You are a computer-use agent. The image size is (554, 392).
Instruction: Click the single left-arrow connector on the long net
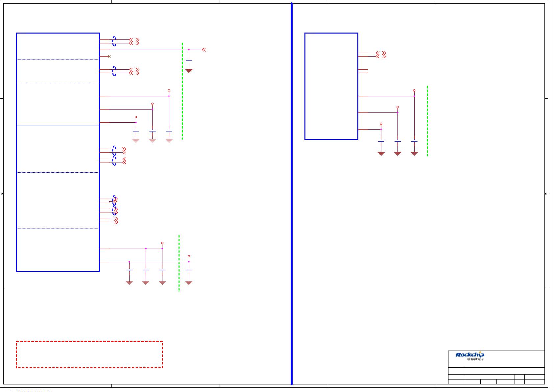coord(204,49)
